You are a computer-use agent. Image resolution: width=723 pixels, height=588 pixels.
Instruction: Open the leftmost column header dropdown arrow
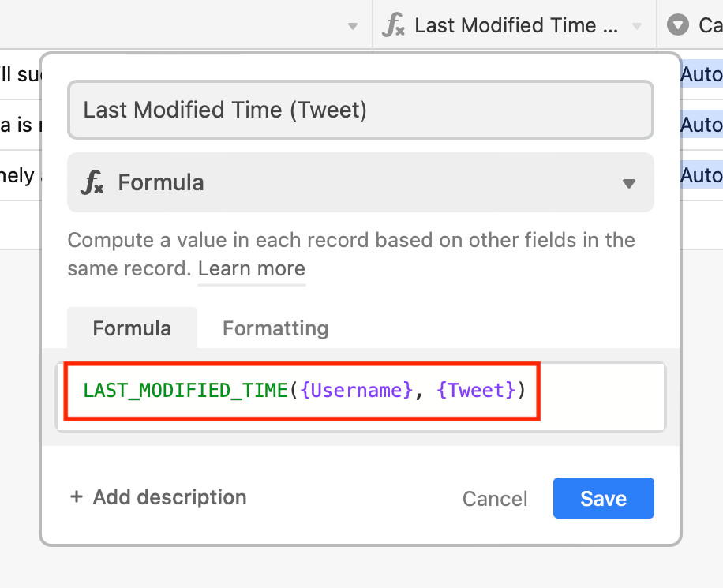pyautogui.click(x=353, y=26)
